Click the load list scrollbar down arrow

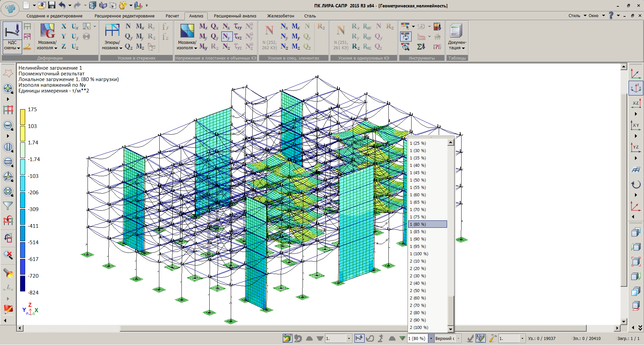[450, 329]
